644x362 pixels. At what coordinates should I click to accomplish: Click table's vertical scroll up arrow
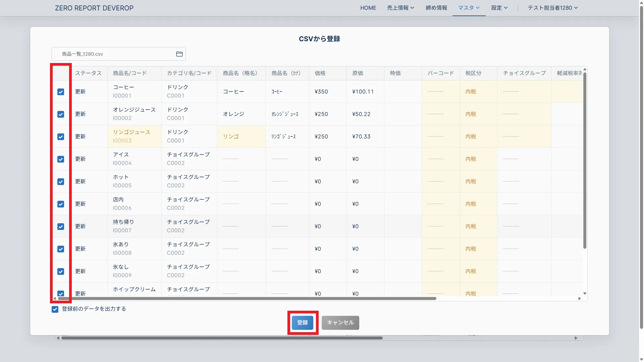[x=585, y=69]
